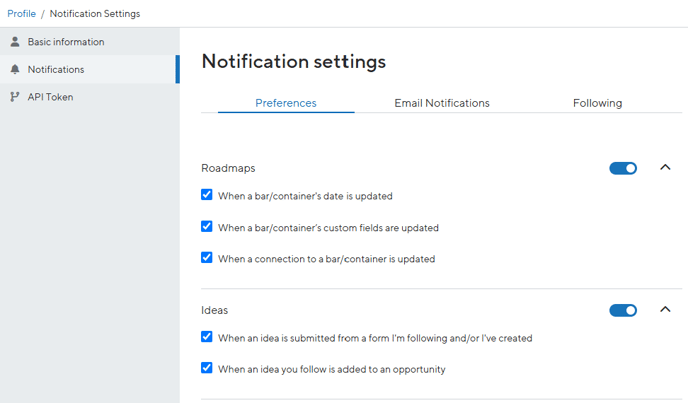The image size is (688, 403).
Task: Turn off the Roadmaps notifications toggle
Action: coord(623,168)
